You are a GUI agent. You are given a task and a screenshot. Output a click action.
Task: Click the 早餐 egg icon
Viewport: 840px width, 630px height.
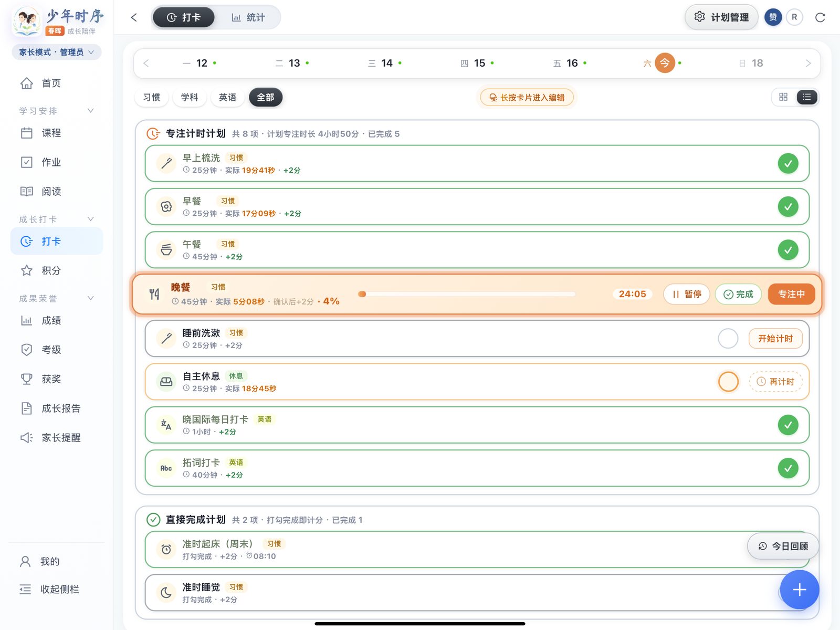(166, 207)
